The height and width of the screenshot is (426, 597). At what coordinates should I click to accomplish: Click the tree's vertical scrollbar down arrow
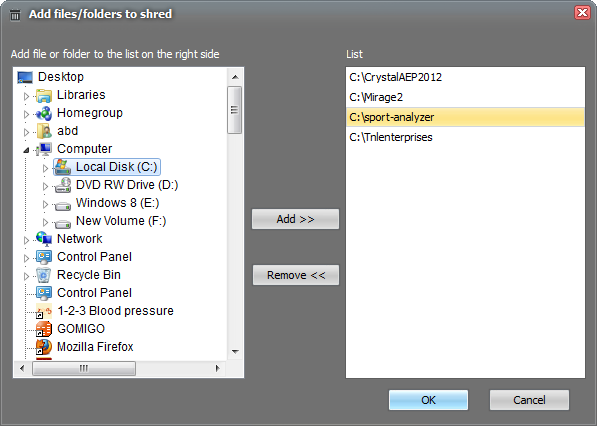pyautogui.click(x=235, y=352)
